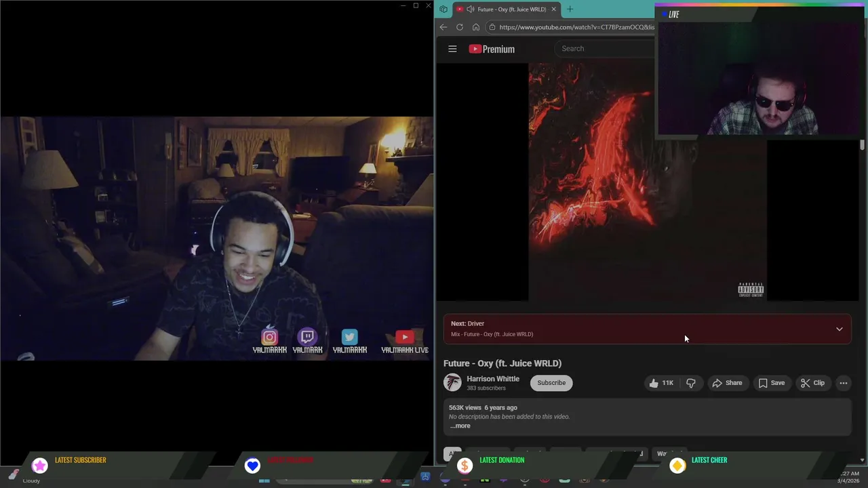Screen dimensions: 868x488
Task: Open Mix - Future - Oxy playlist text
Action: pyautogui.click(x=492, y=334)
